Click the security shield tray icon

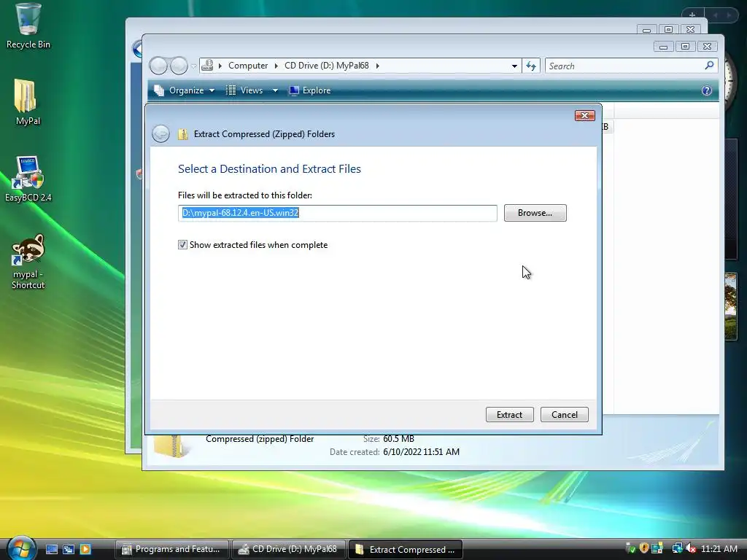(x=644, y=548)
